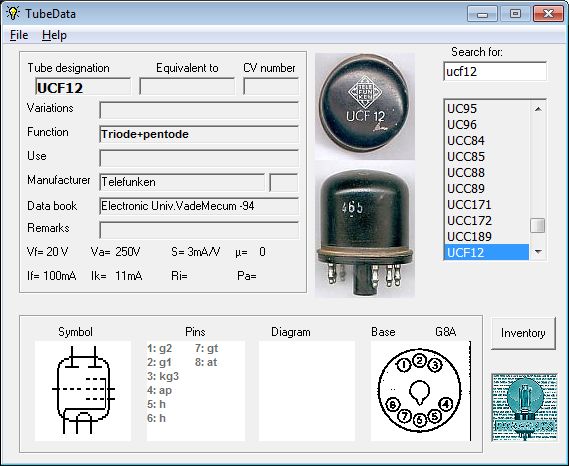
Task: Click the side-view tube photo marked 465
Action: (365, 230)
